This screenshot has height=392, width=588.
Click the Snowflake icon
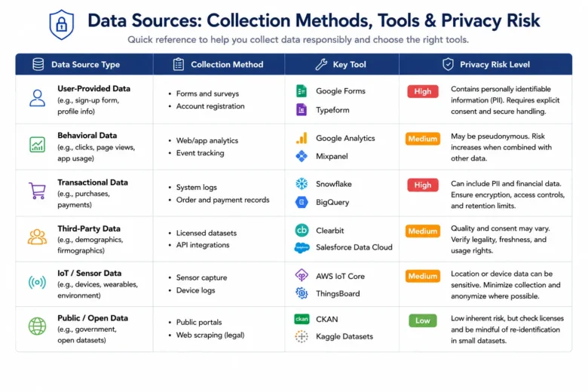302,184
